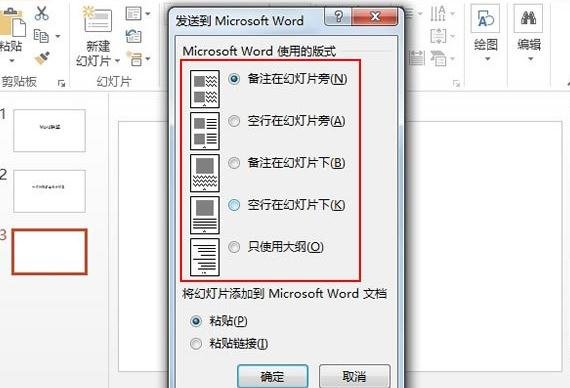Screen dimensions: 570x388
Task: Open slide Layout dropdown arrow
Action: tap(148, 13)
